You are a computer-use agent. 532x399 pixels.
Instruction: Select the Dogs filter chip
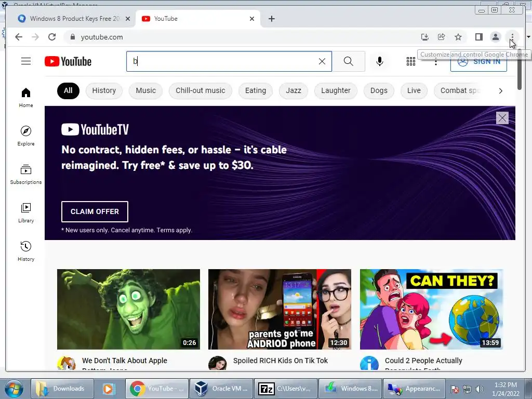click(379, 90)
